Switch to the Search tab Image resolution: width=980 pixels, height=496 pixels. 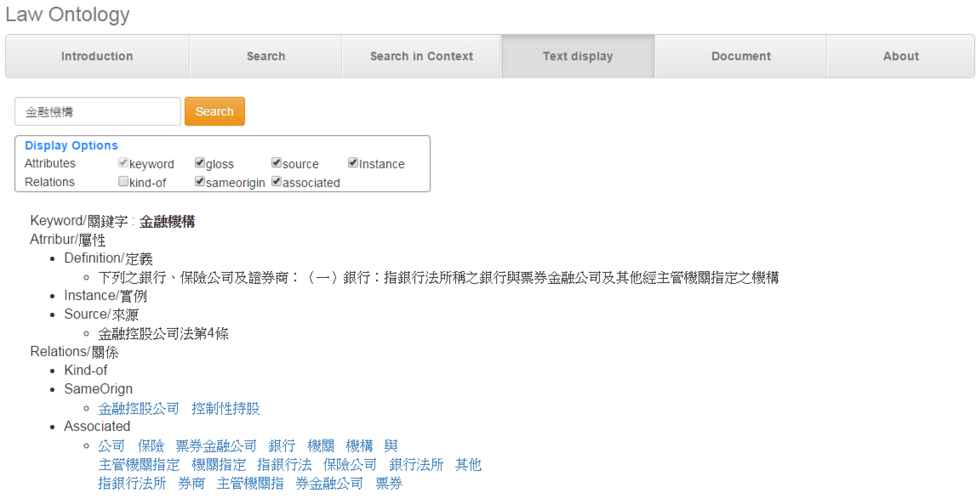point(265,56)
